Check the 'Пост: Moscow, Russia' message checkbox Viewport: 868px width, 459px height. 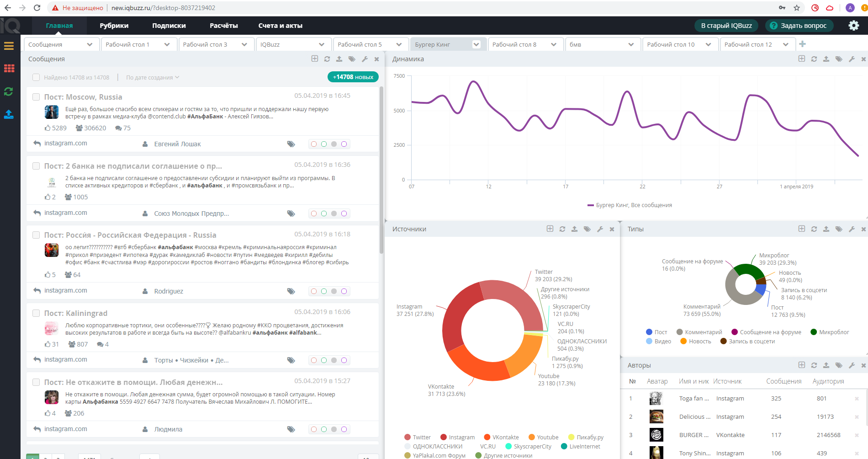(x=36, y=97)
